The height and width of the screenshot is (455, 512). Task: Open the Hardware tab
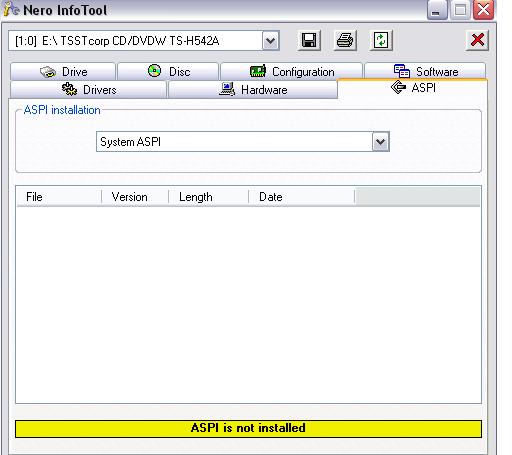coord(253,89)
